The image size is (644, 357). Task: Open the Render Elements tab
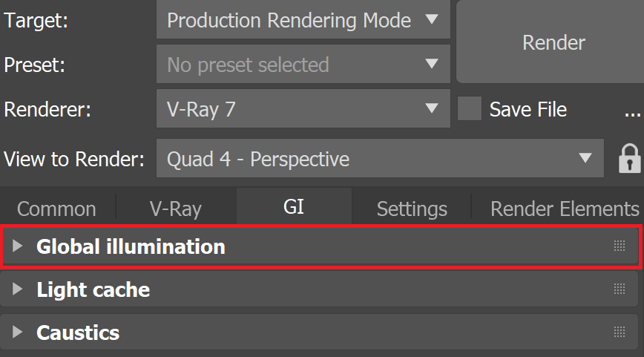tap(565, 209)
